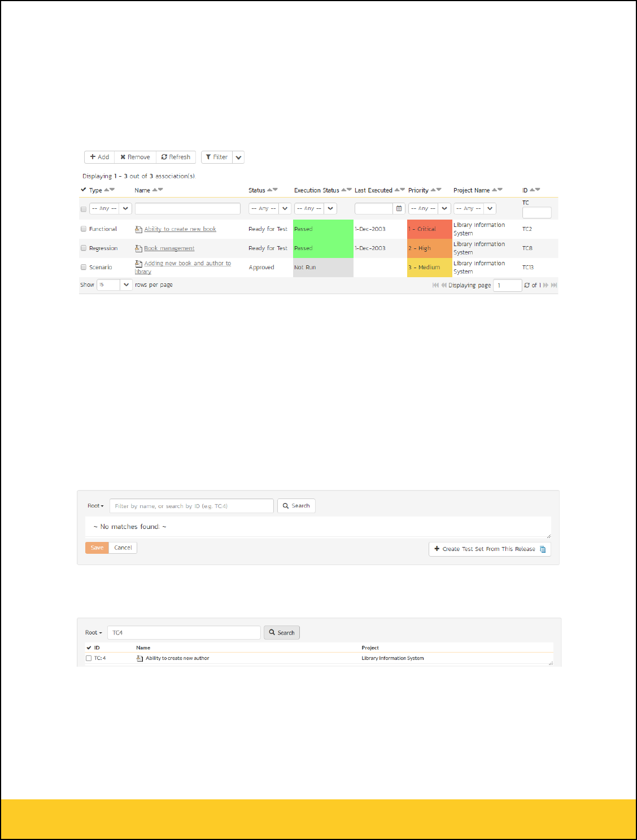Click the resize handle under No matches found
This screenshot has width=637, height=840.
(x=548, y=536)
